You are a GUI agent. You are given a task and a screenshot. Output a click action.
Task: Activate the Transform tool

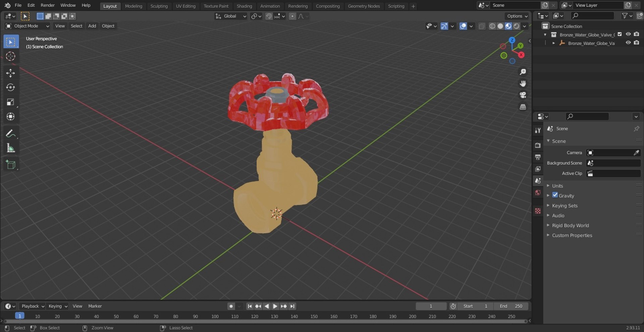click(x=10, y=116)
